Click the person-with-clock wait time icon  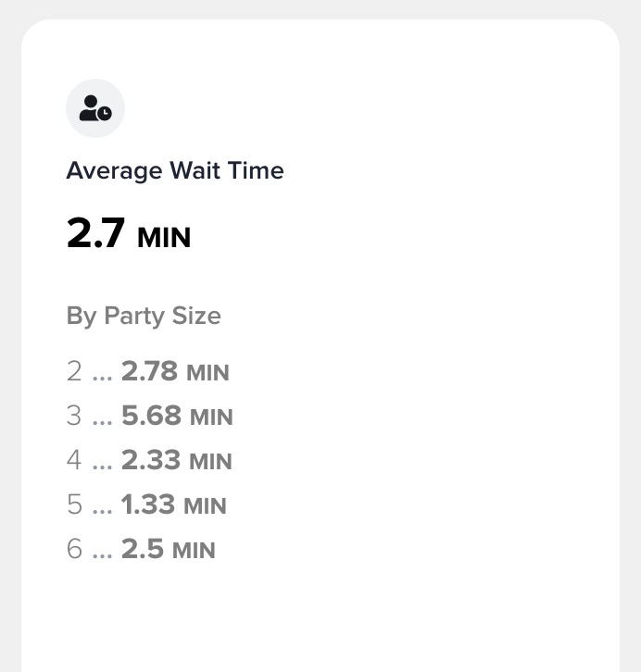click(x=95, y=109)
